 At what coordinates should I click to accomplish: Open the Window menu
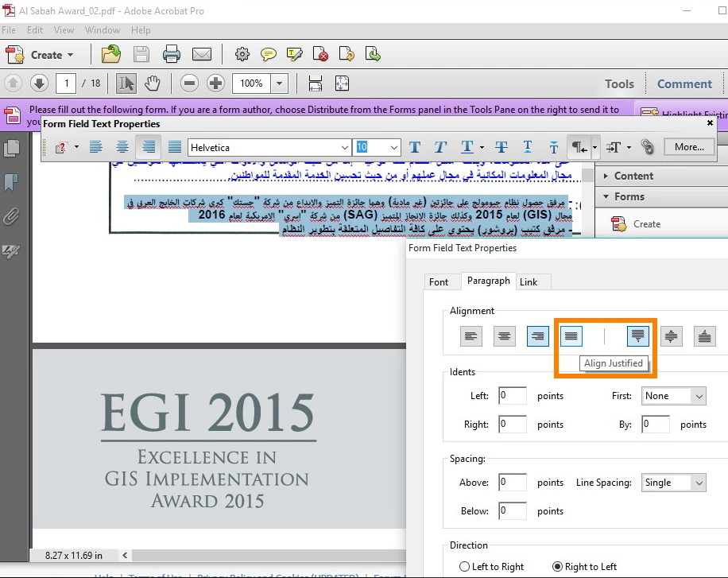coord(103,30)
